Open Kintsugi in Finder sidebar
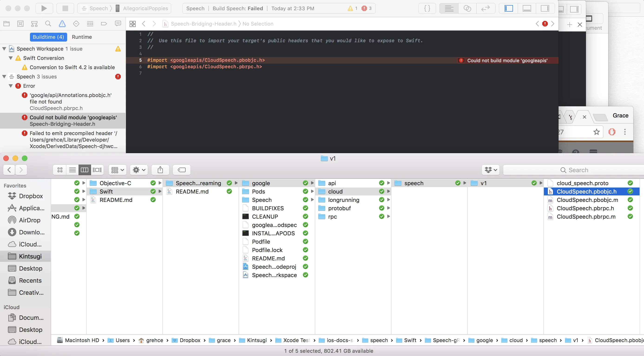The height and width of the screenshot is (356, 644). (30, 256)
